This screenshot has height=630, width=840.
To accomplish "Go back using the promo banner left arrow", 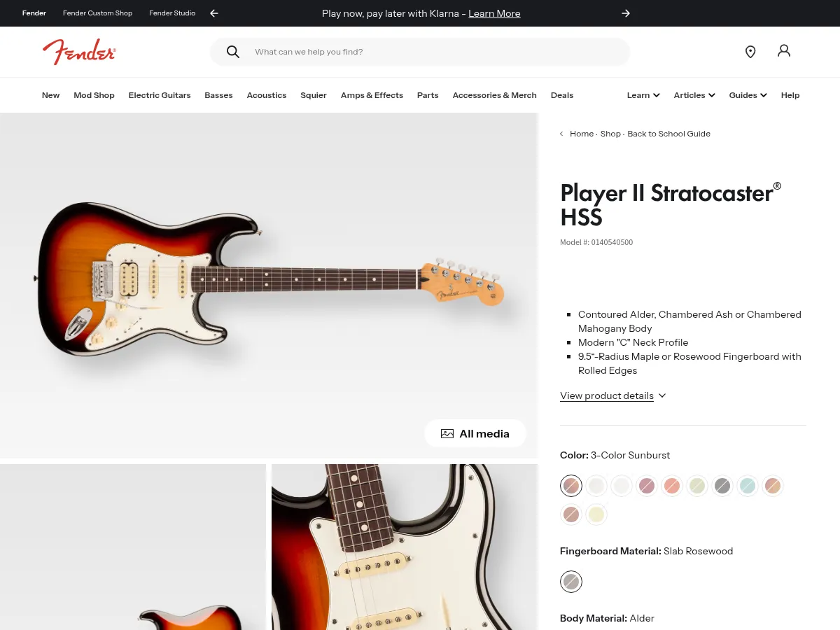I will click(x=213, y=13).
